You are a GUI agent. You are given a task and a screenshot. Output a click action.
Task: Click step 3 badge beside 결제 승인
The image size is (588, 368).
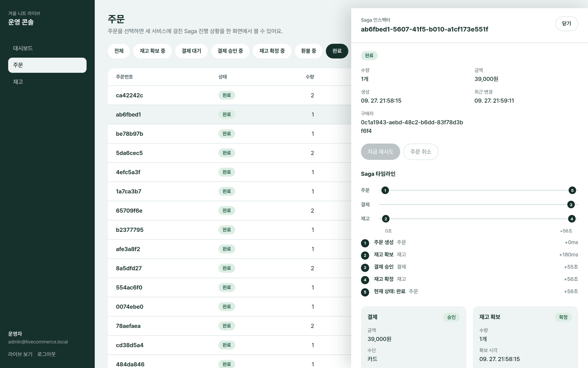(365, 268)
